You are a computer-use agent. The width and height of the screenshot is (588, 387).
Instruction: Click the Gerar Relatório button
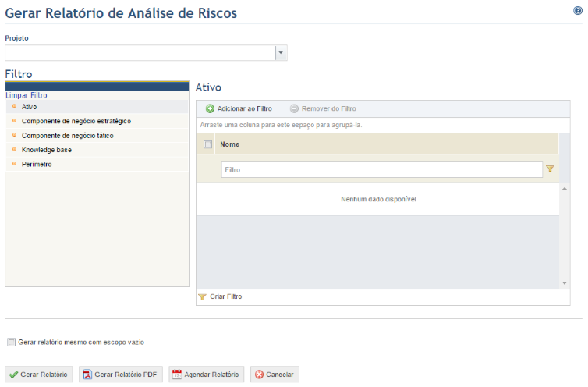point(39,375)
